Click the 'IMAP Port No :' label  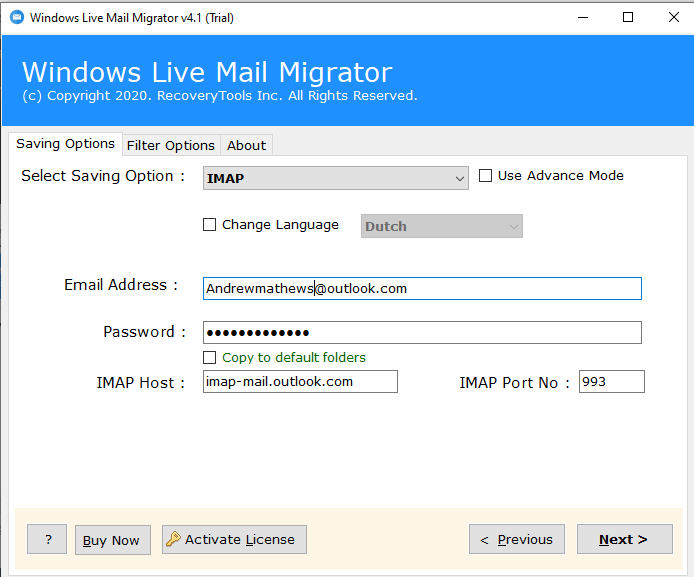pos(514,383)
